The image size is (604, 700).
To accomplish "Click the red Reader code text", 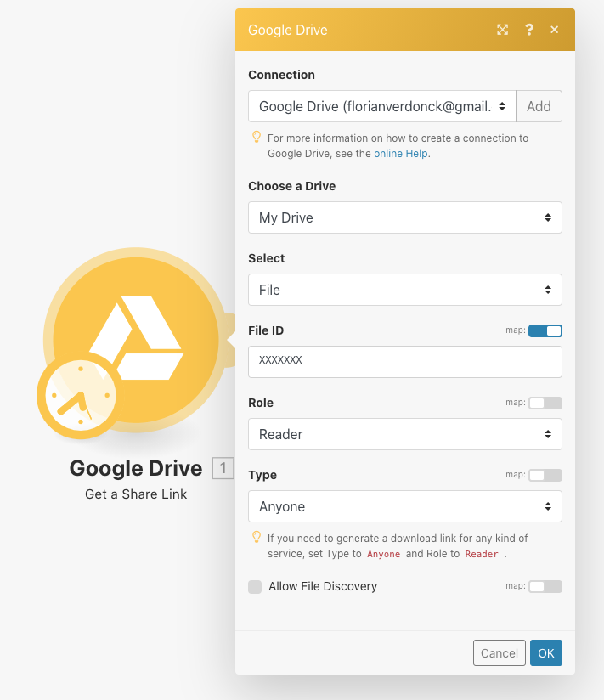I will [481, 554].
